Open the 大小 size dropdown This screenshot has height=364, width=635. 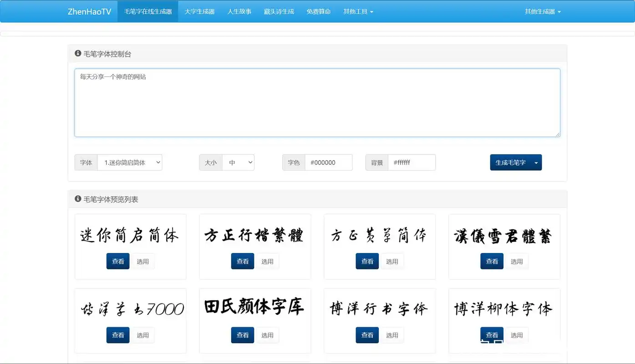[x=238, y=162]
